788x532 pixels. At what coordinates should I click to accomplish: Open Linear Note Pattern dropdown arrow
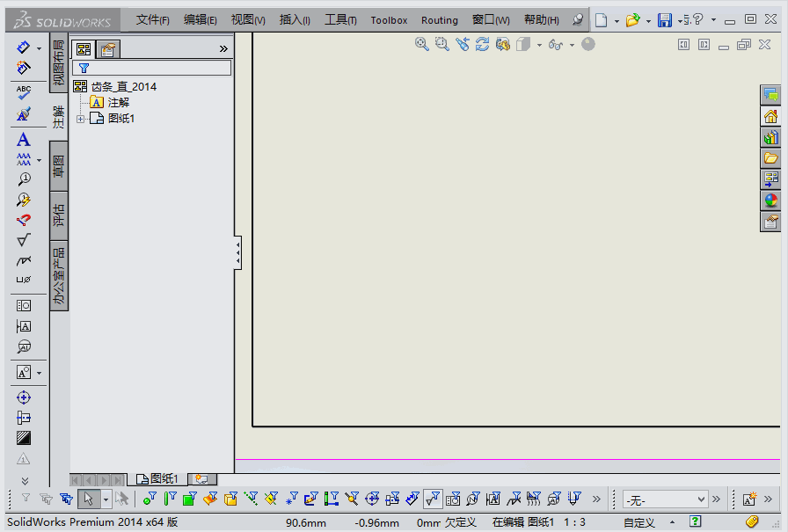tap(40, 160)
